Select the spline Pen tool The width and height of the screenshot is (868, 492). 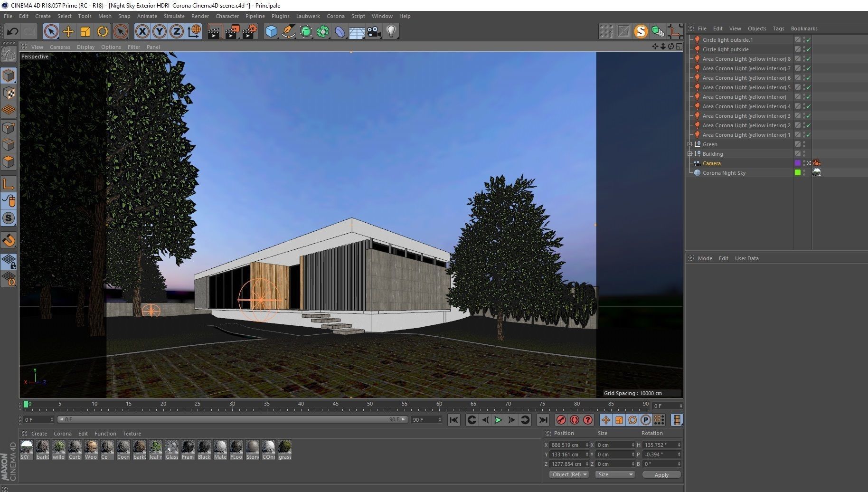pos(288,32)
